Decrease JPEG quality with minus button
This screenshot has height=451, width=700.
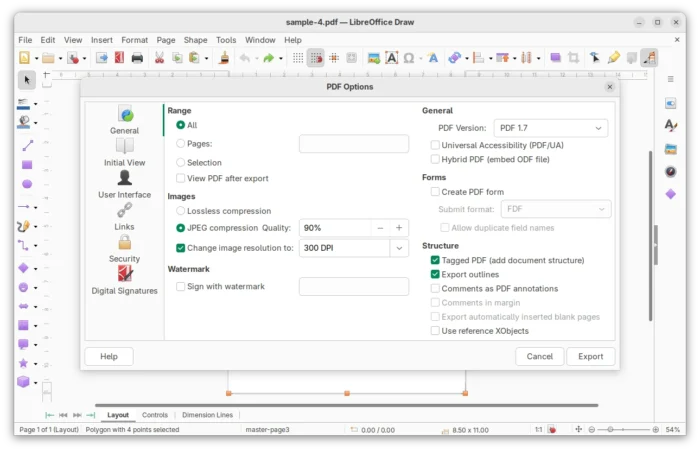coord(380,228)
